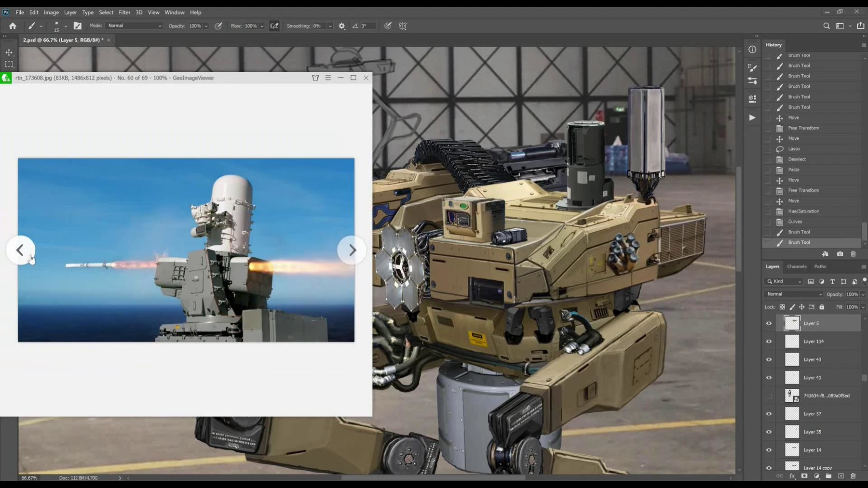Switch to the Paths tab
The image size is (868, 488).
coord(820,266)
